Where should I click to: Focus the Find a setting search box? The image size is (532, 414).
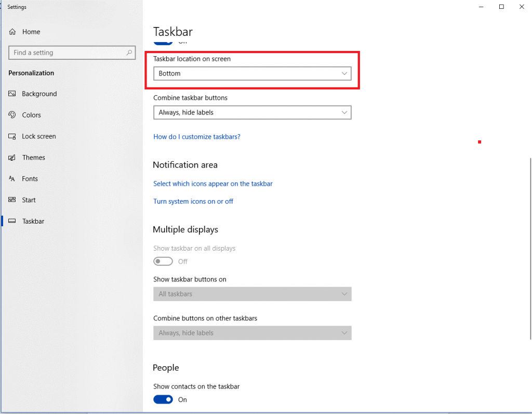pyautogui.click(x=72, y=53)
